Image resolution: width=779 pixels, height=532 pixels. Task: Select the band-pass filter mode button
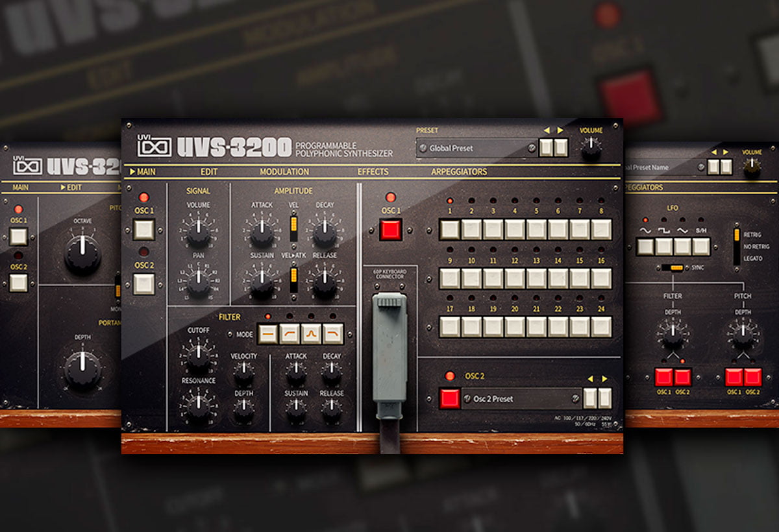[311, 333]
